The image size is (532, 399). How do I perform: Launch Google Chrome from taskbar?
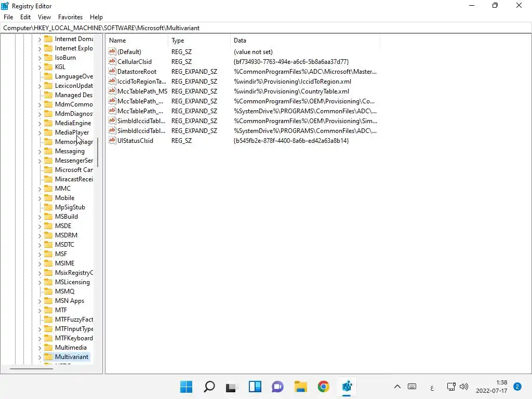(x=323, y=387)
